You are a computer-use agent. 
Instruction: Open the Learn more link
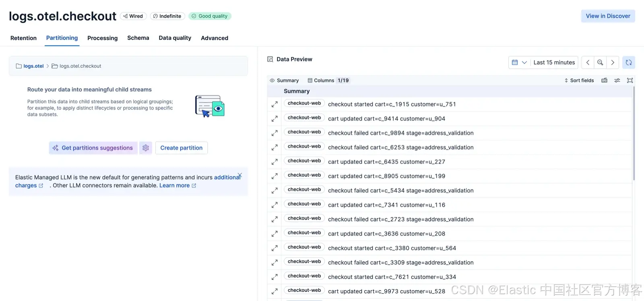178,186
